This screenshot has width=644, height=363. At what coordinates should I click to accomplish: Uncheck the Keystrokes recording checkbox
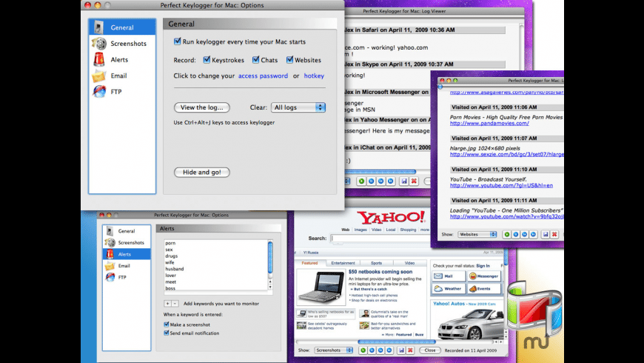coord(207,60)
